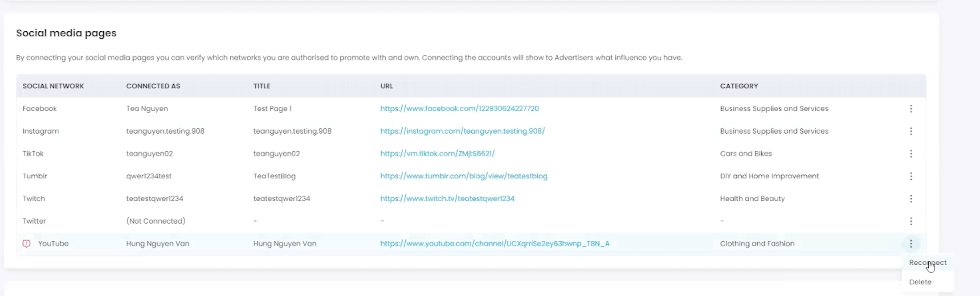
Task: Click the Clothing and Fashion category
Action: (757, 244)
